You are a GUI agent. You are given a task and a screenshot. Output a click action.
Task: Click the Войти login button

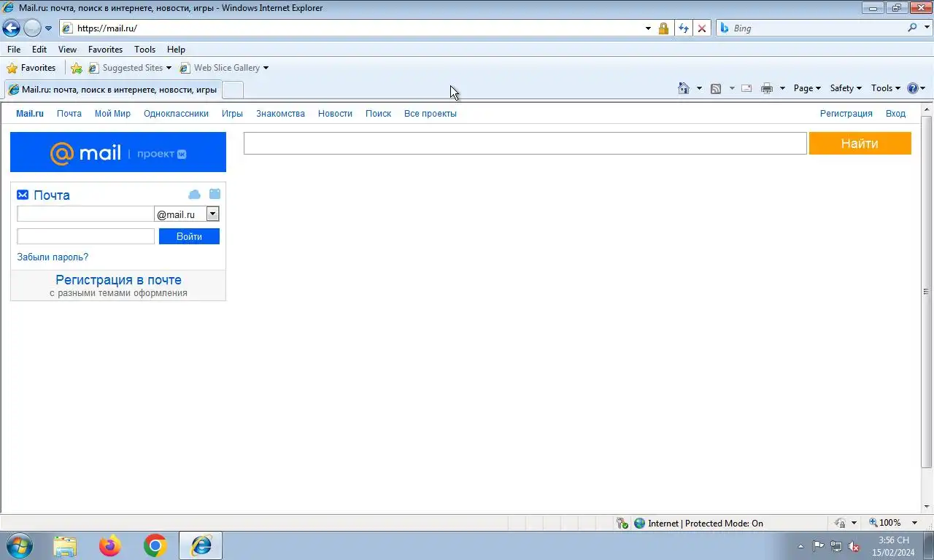189,236
